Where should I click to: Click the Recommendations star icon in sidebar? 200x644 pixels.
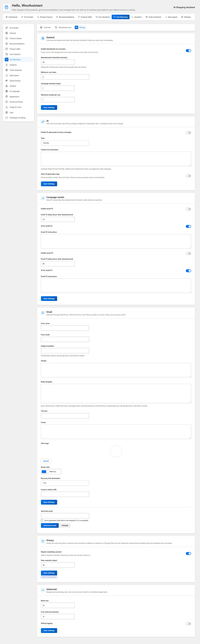point(6,44)
